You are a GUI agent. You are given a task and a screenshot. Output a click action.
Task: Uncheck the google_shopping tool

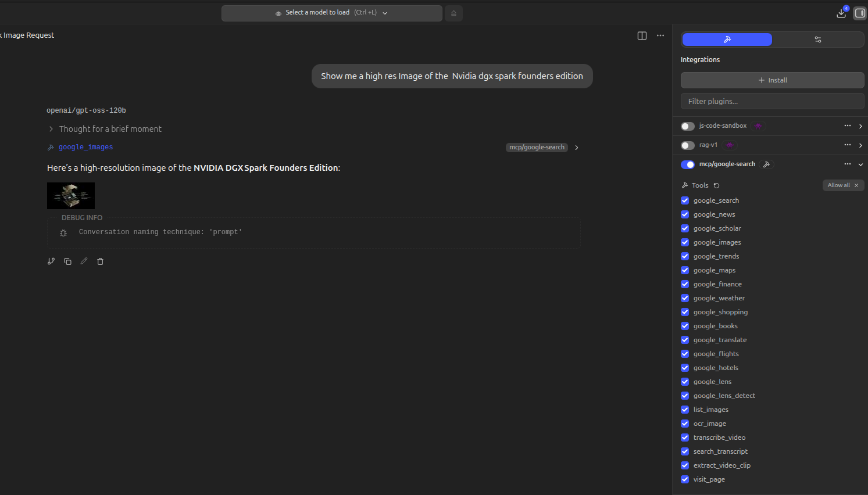685,312
